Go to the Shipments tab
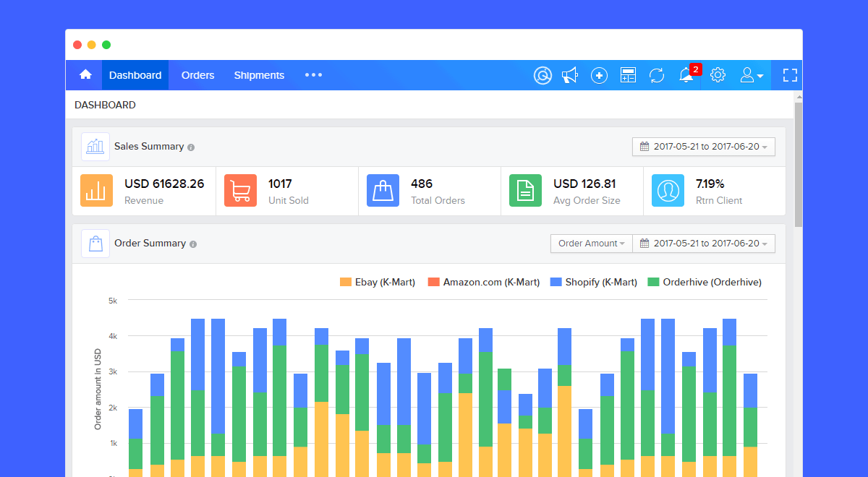Screen dimensions: 868x477 [259, 75]
